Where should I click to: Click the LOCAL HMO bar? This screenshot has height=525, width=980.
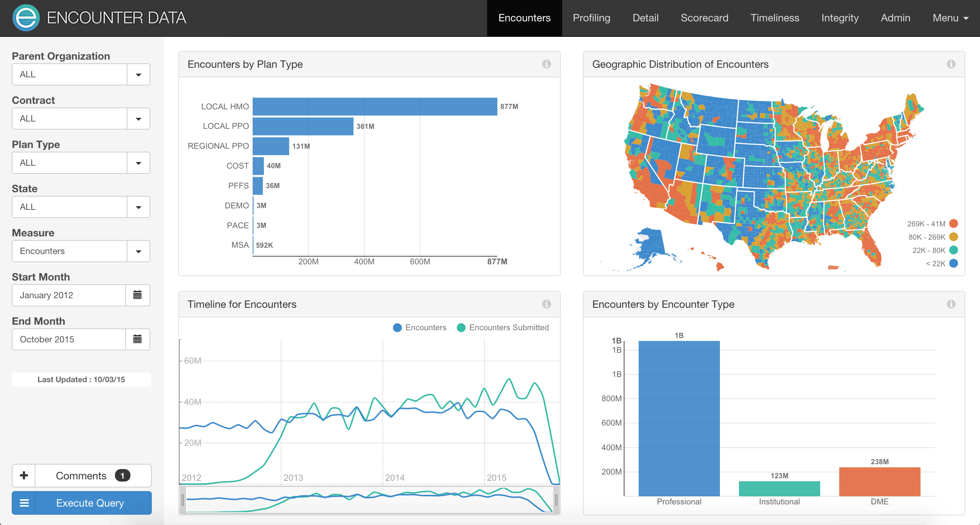(x=375, y=106)
